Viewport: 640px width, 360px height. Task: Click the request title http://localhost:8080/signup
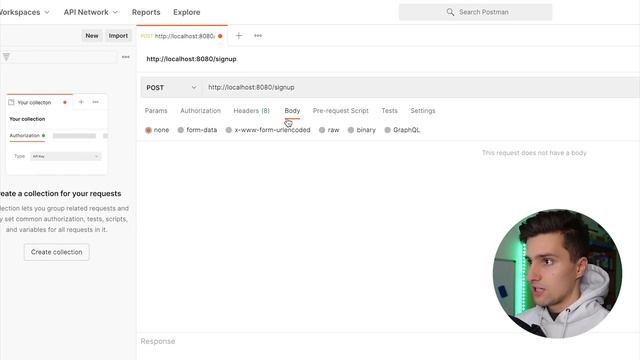pos(191,59)
